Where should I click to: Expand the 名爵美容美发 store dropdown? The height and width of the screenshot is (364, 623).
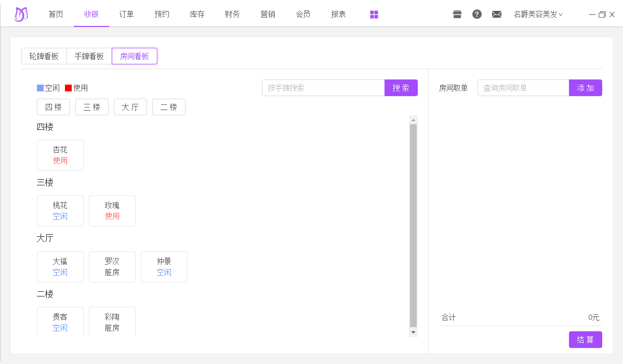coord(538,15)
